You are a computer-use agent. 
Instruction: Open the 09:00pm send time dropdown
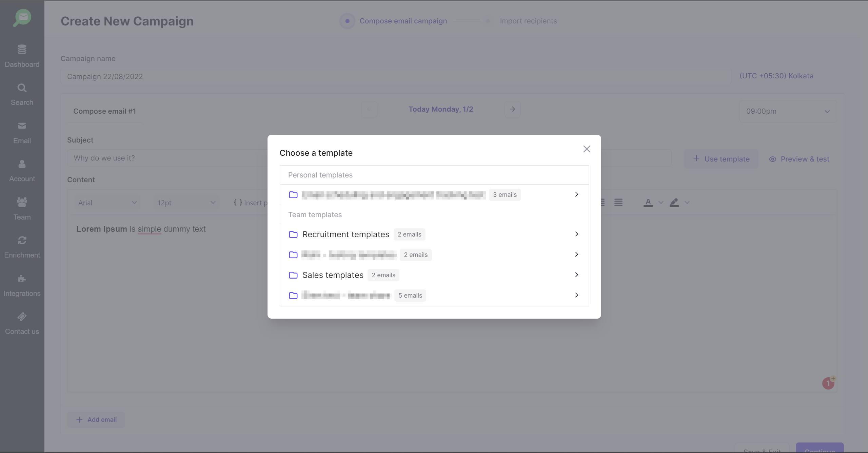pos(788,111)
